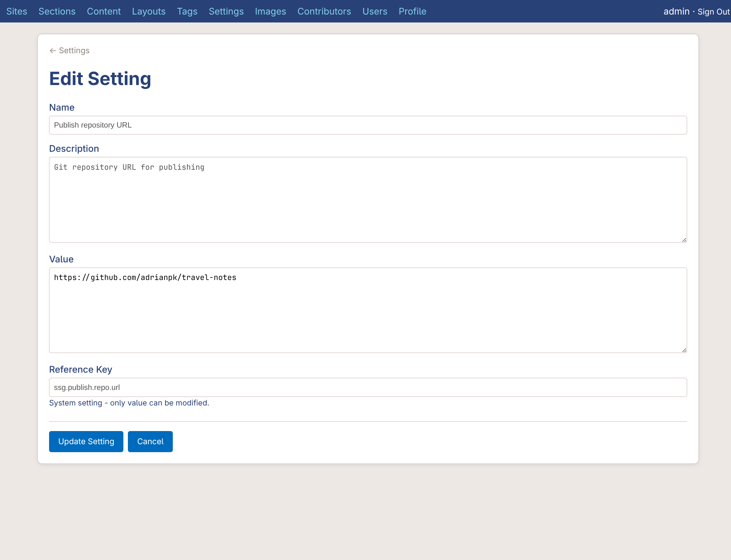Open the Images section
The image size is (731, 560).
point(270,11)
